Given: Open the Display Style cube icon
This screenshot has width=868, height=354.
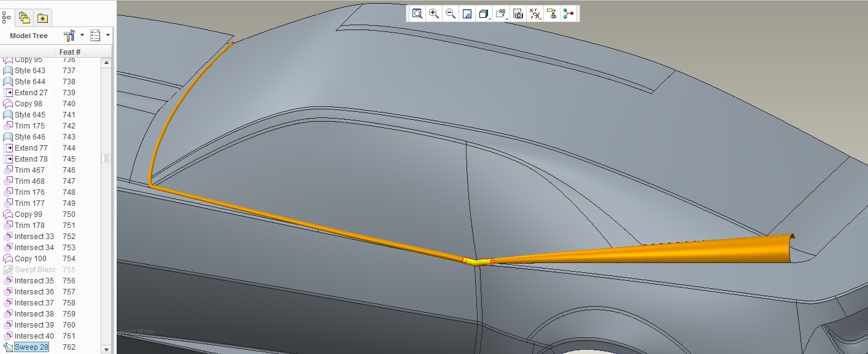Looking at the screenshot, I should pos(484,14).
